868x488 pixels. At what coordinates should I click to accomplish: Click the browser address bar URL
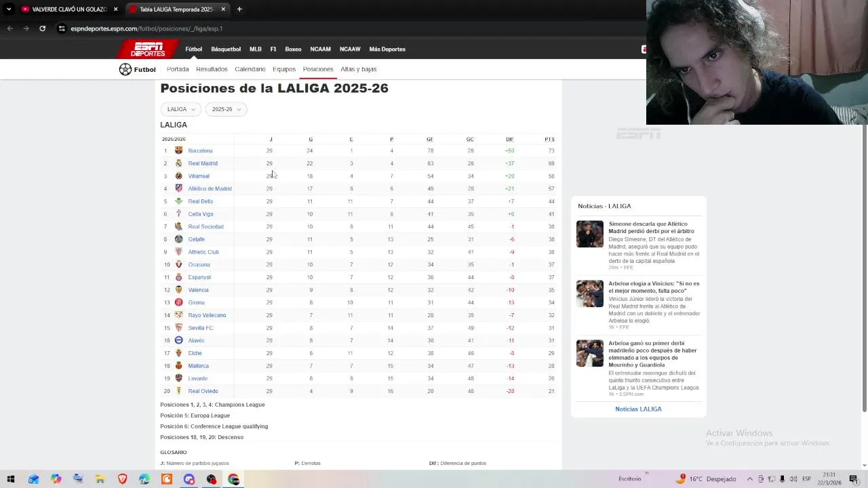click(x=146, y=28)
